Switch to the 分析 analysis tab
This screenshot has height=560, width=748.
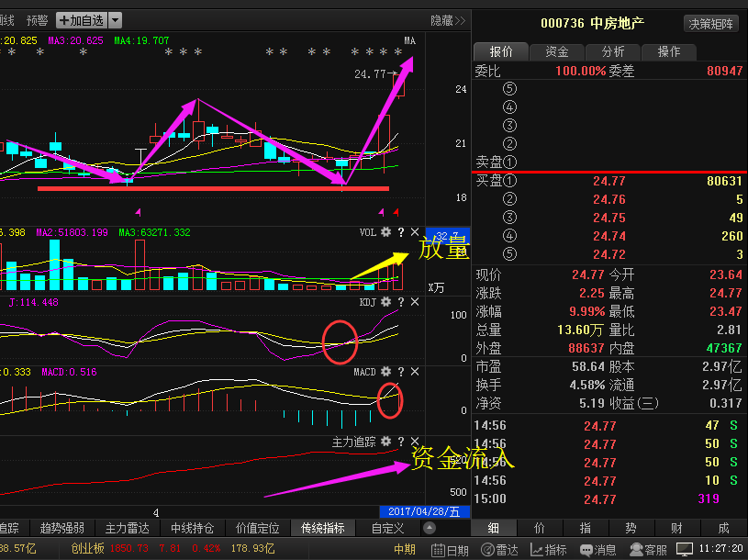613,51
